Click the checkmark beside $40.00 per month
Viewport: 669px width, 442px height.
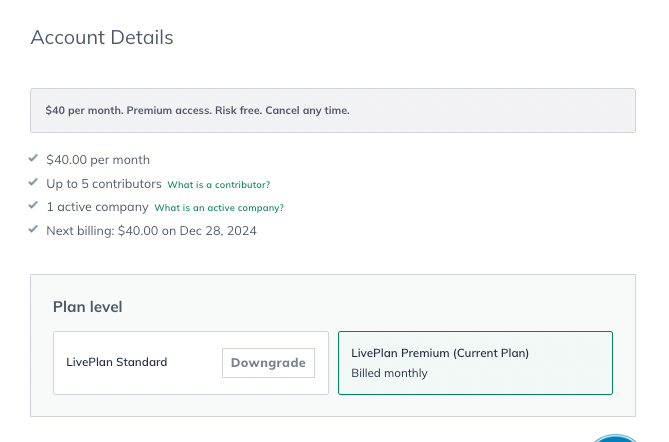[34, 158]
